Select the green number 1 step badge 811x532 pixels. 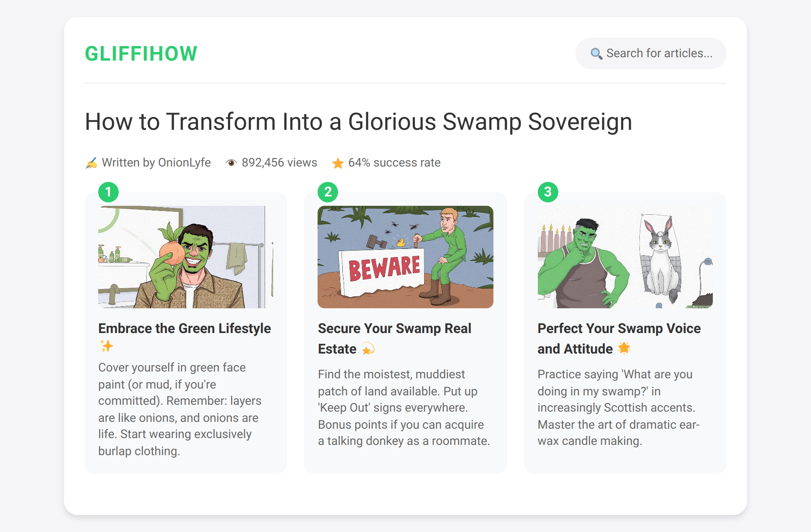tap(109, 192)
